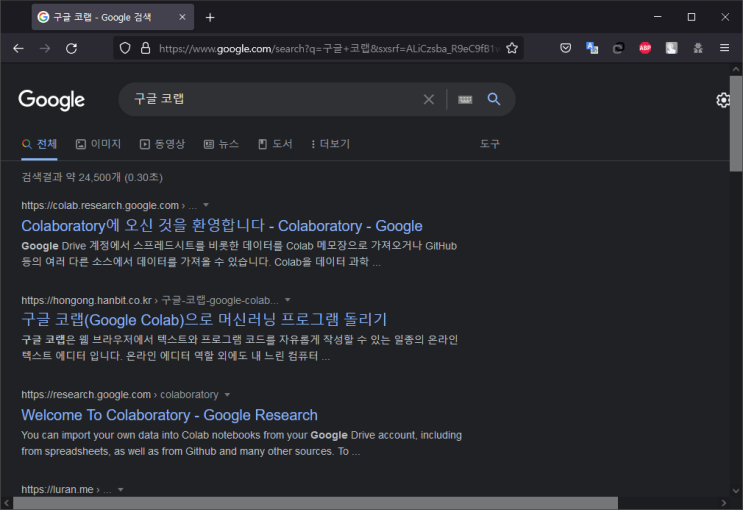Image resolution: width=743 pixels, height=510 pixels.
Task: Open Welcome To Colaboratory - Google Research
Action: [169, 415]
